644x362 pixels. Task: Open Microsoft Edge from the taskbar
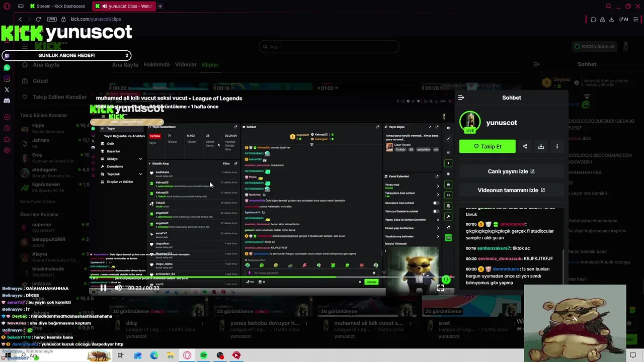pos(154,355)
